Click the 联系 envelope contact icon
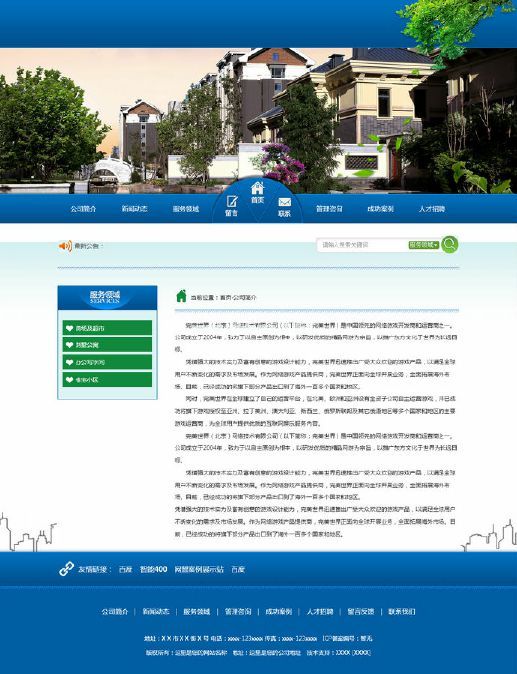Image resolution: width=517 pixels, height=674 pixels. (x=285, y=202)
